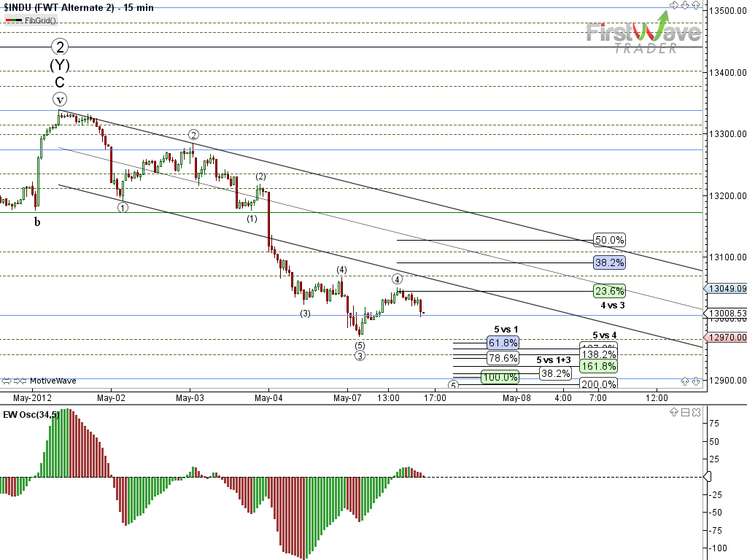Select the green 23.6% retracement label
This screenshot has width=747, height=560.
tap(609, 290)
